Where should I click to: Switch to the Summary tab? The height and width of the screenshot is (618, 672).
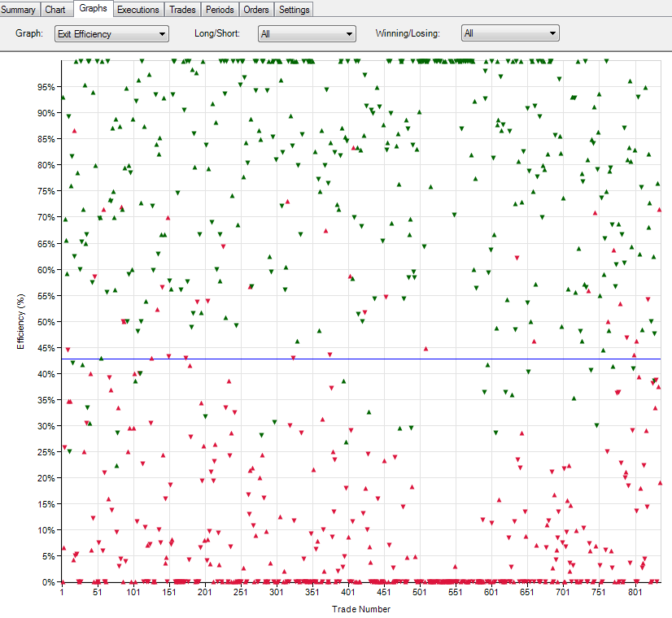(20, 10)
